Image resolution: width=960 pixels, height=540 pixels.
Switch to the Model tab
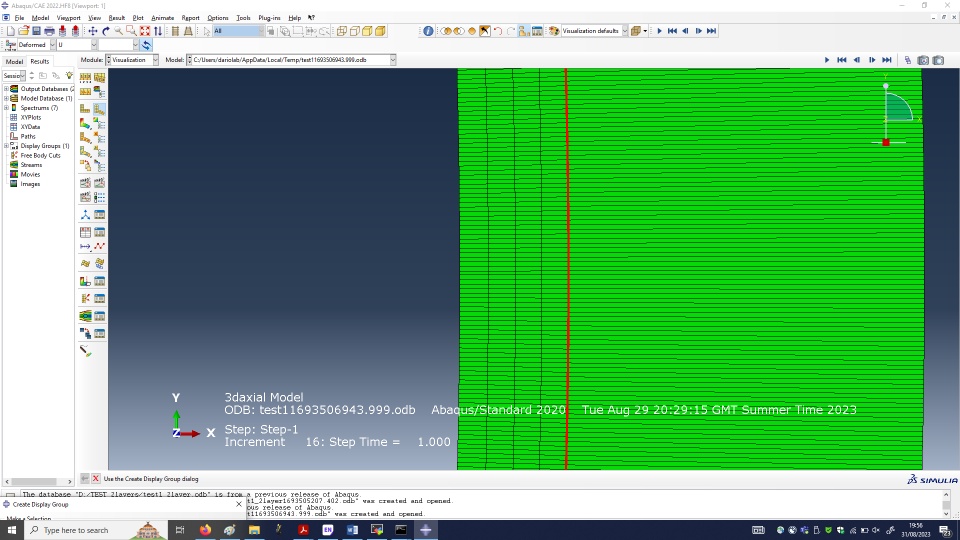pyautogui.click(x=14, y=61)
